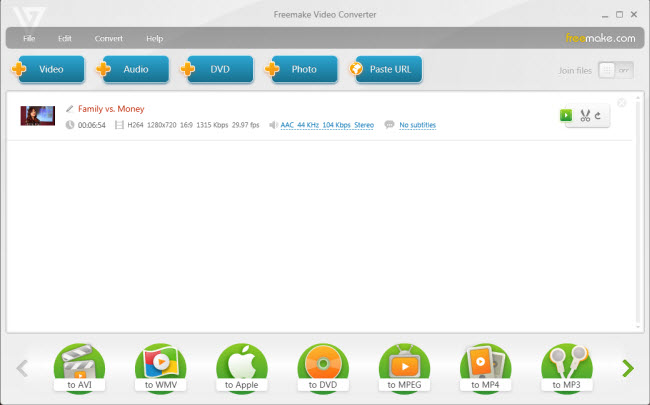Remove the Family vs. Money file
The image size is (650, 405).
[621, 102]
